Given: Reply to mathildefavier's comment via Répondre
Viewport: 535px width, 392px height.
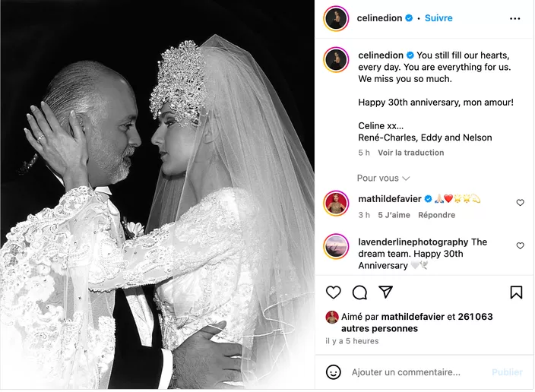Looking at the screenshot, I should pyautogui.click(x=436, y=215).
